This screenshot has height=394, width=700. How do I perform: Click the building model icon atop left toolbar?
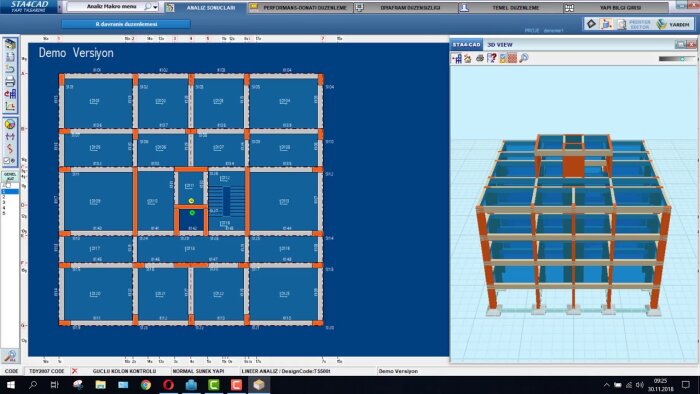[x=10, y=44]
